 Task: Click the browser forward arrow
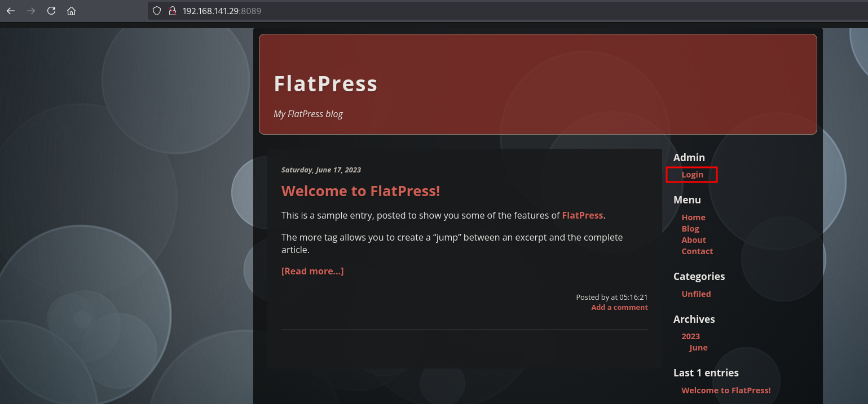click(31, 11)
